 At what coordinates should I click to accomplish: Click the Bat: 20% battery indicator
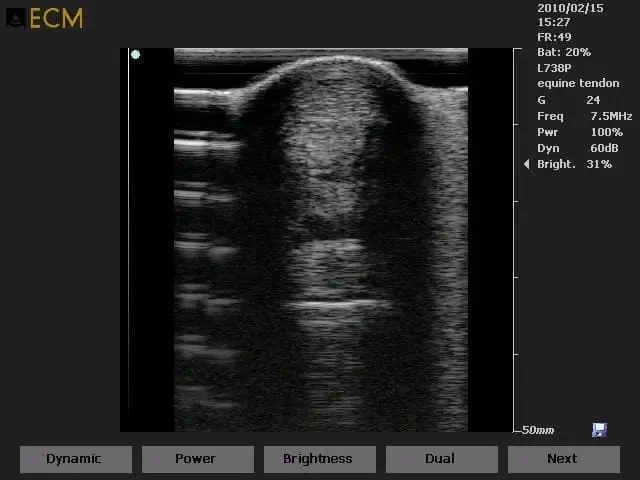(564, 52)
